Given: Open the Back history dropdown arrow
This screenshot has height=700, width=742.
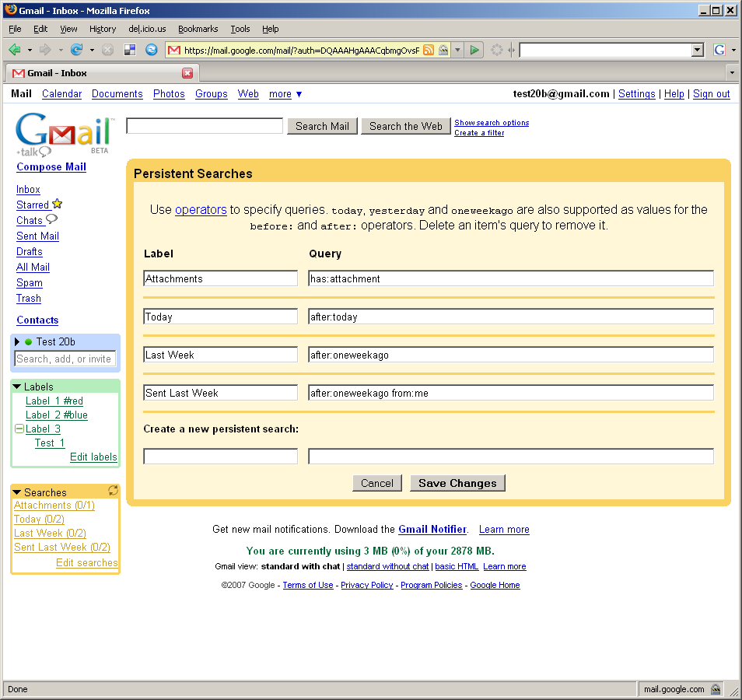Looking at the screenshot, I should pos(30,51).
